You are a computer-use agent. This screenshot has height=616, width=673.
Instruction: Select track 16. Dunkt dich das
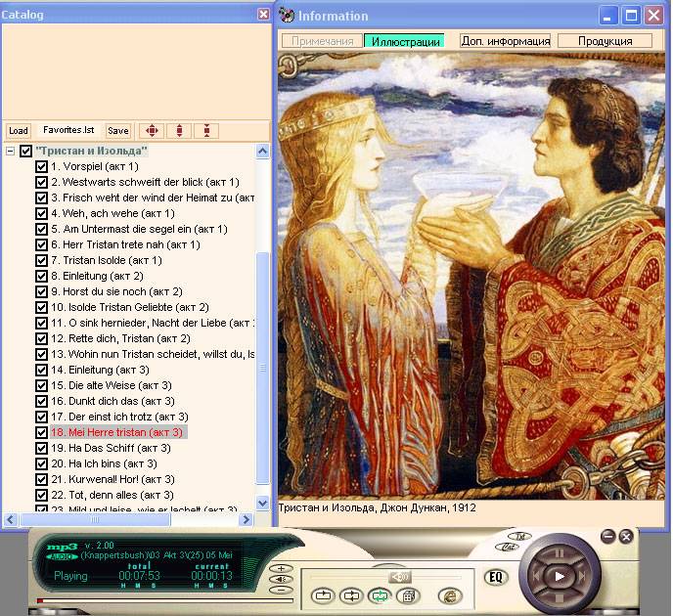pyautogui.click(x=112, y=401)
